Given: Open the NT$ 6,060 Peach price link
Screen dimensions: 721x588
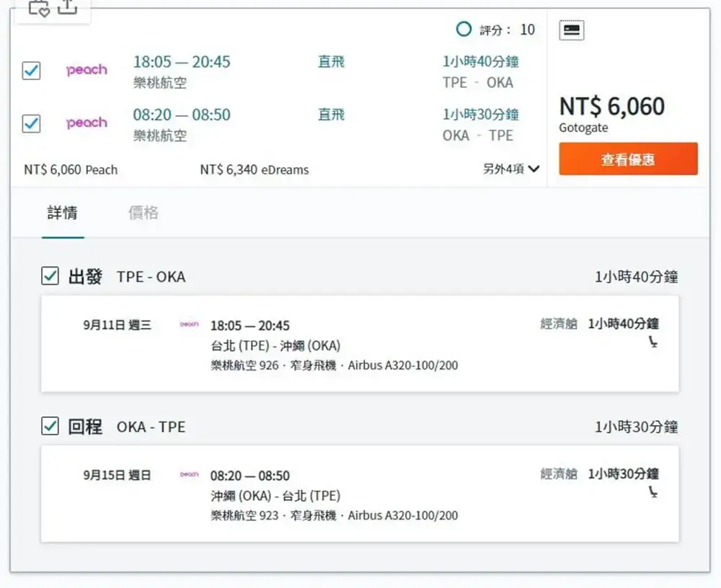Looking at the screenshot, I should (71, 169).
